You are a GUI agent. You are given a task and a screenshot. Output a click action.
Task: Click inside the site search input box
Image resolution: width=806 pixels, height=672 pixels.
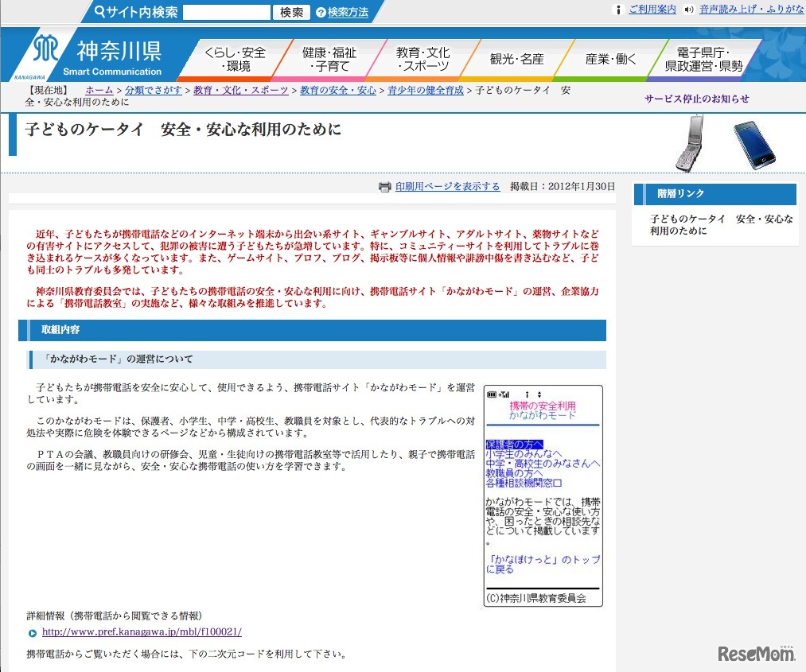[229, 11]
